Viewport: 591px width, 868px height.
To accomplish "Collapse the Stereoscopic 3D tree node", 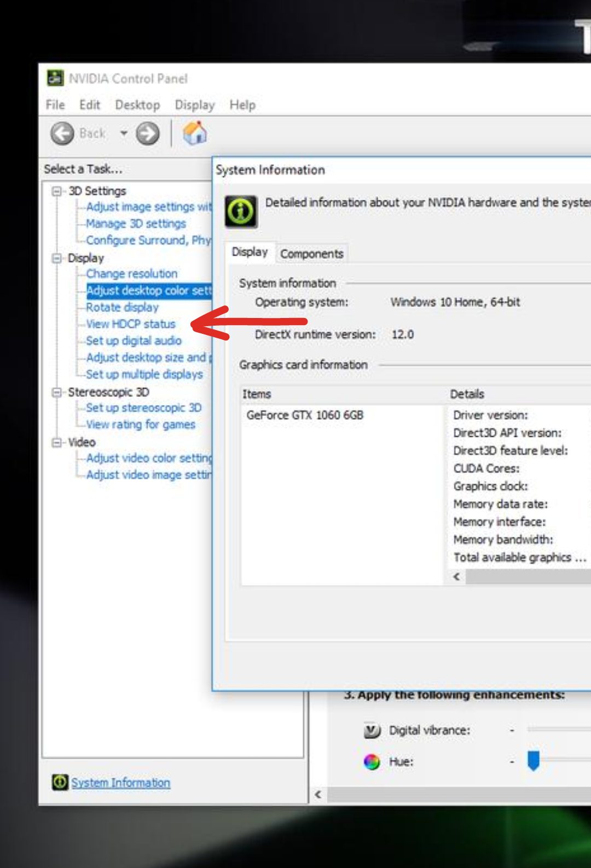I will point(56,392).
